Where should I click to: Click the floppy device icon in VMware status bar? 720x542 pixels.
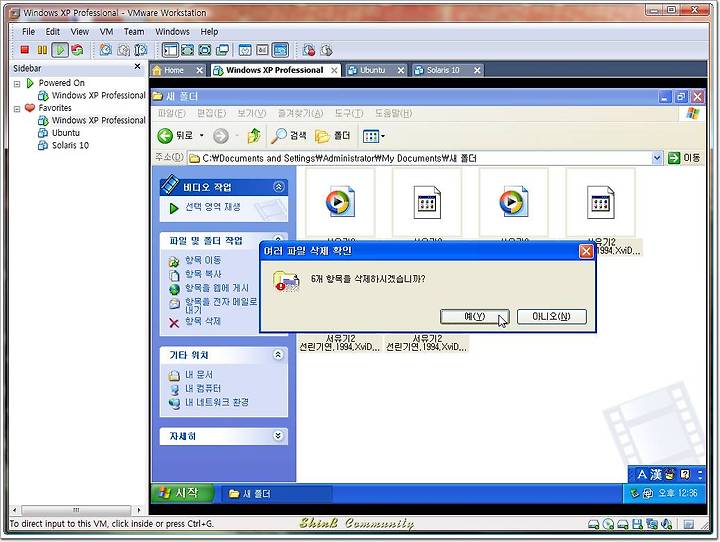pos(637,524)
